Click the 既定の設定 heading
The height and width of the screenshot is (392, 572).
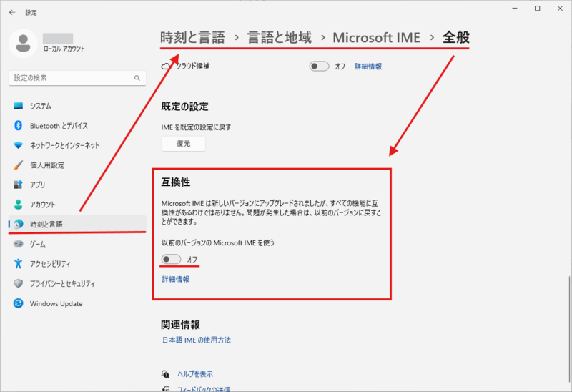[x=185, y=107]
